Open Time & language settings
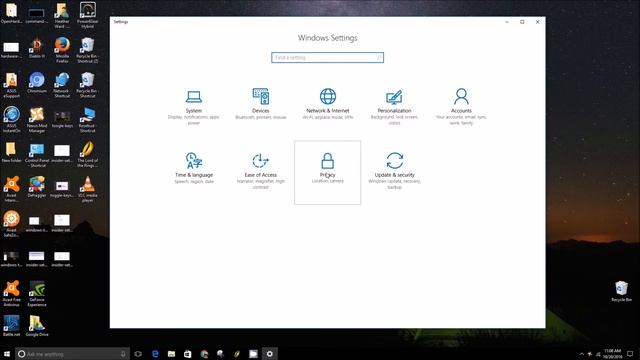This screenshot has height=360, width=640. [x=194, y=168]
